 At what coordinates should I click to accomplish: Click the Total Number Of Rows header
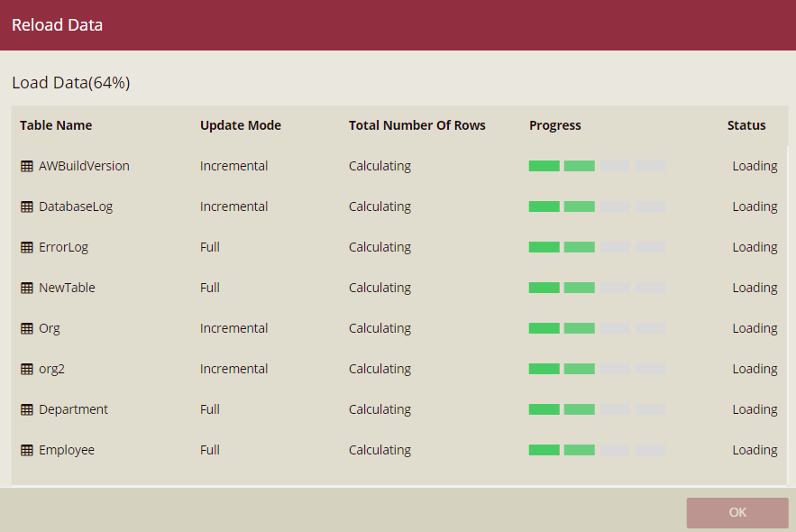pyautogui.click(x=417, y=125)
